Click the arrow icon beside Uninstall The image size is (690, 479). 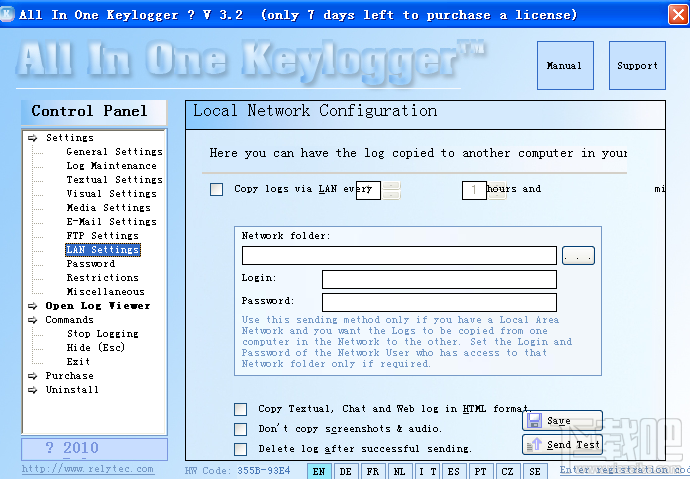click(33, 390)
